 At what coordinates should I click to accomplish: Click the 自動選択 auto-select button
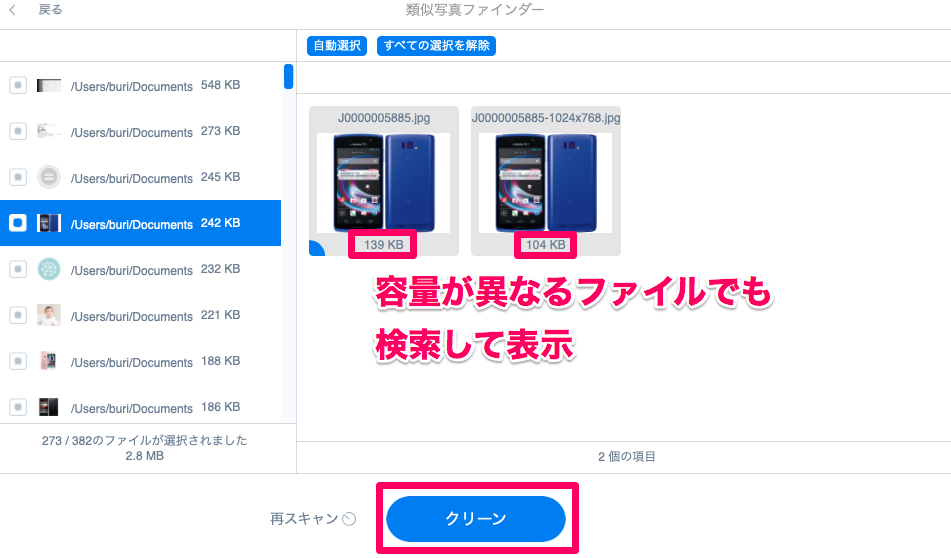coord(337,45)
